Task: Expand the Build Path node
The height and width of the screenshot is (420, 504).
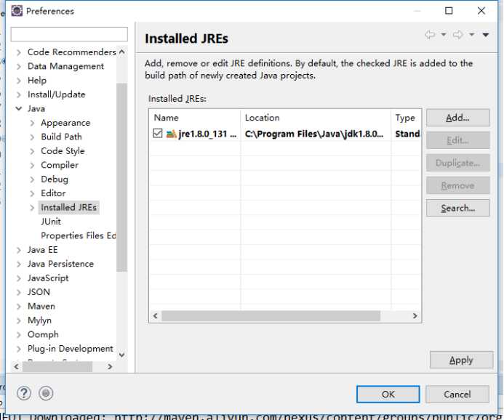Action: point(32,137)
